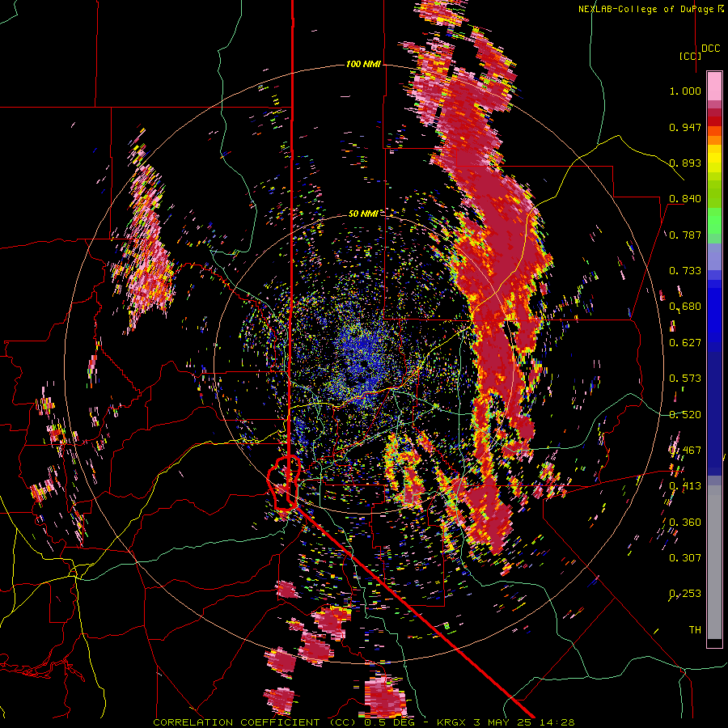
Task: Click the 0.733 scale value
Action: click(x=685, y=271)
